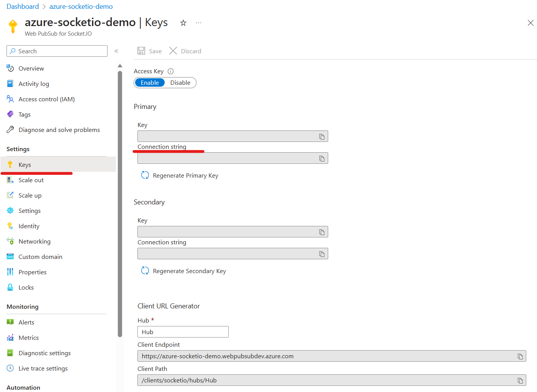Copy the Client Path value
Image resolution: width=537 pixels, height=392 pixels.
click(x=520, y=380)
